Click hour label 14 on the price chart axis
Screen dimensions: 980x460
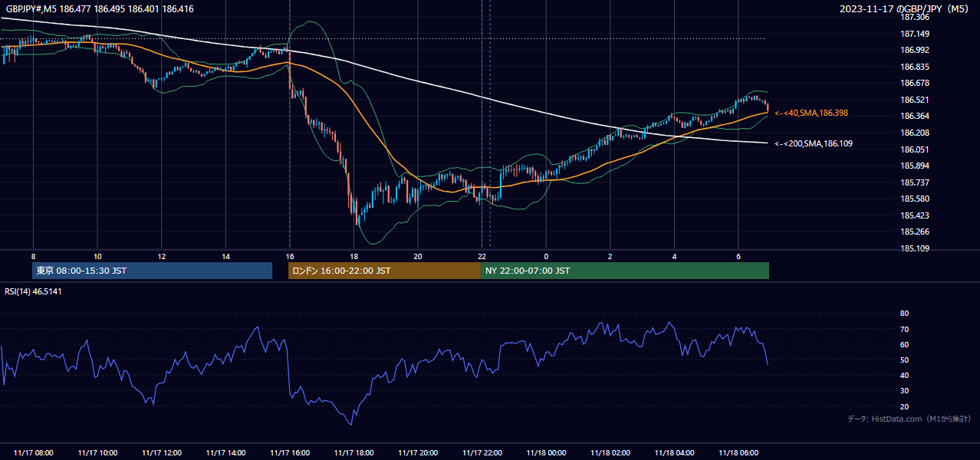tap(225, 256)
